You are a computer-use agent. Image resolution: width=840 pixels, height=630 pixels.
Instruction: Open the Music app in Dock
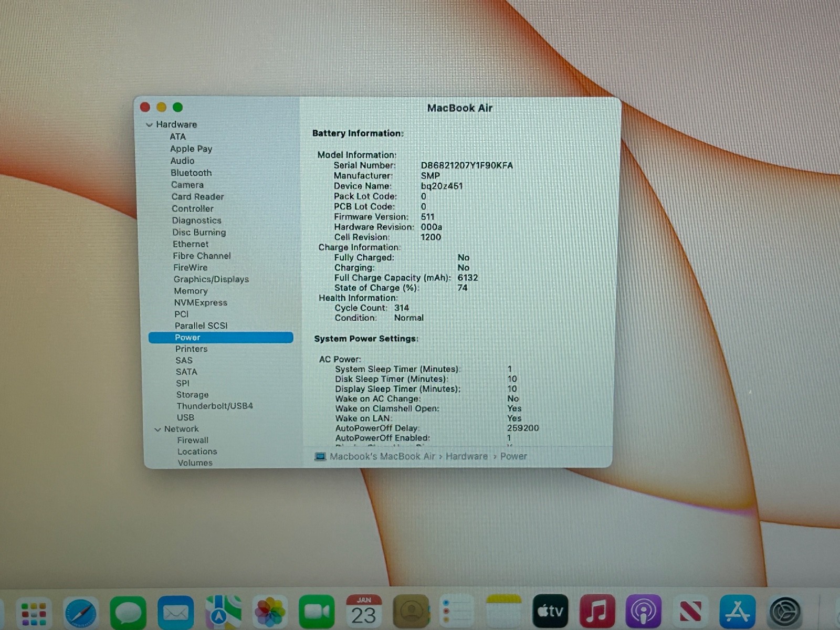point(597,612)
